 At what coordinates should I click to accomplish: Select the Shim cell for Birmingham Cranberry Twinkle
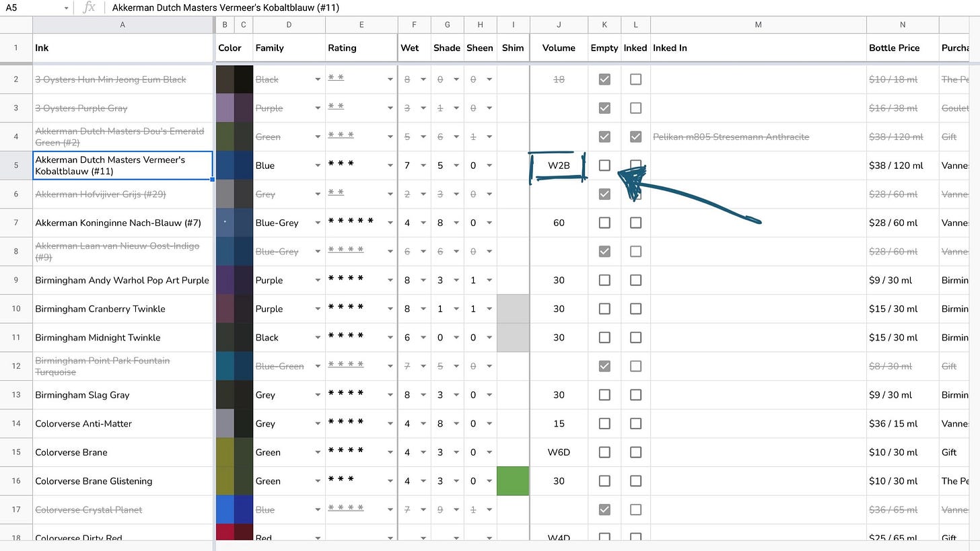tap(513, 309)
